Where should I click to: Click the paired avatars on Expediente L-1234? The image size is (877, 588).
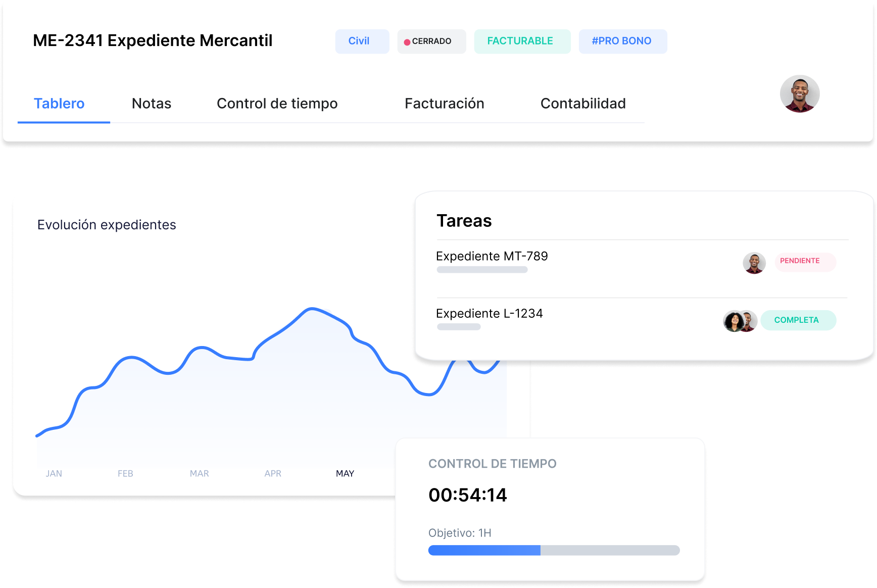740,321
